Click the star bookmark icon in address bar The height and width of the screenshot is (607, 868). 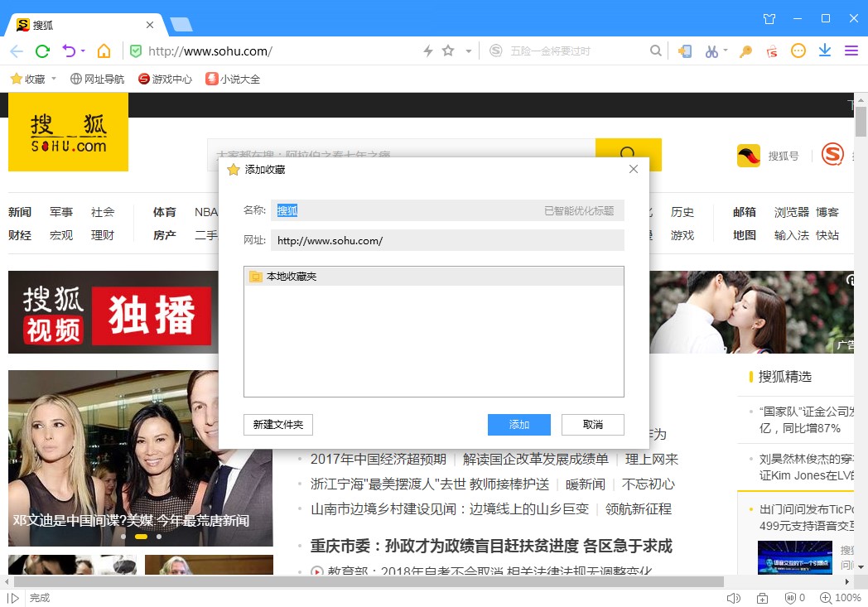click(x=448, y=51)
